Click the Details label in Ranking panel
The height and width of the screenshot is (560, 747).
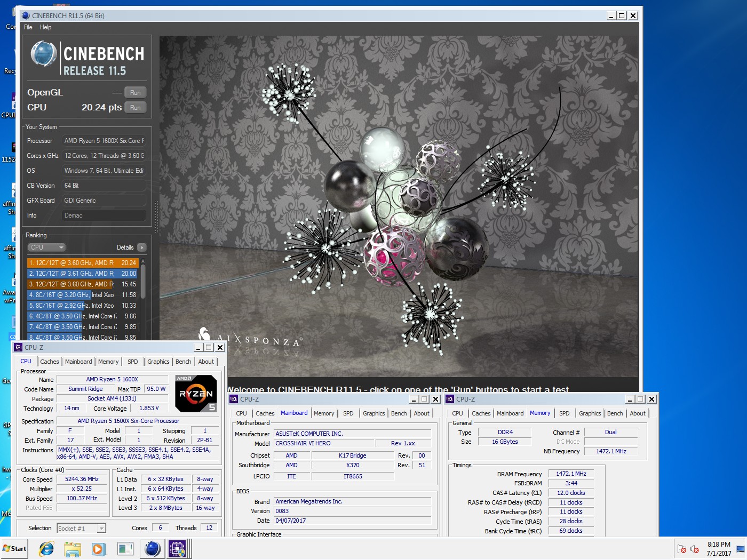click(125, 247)
